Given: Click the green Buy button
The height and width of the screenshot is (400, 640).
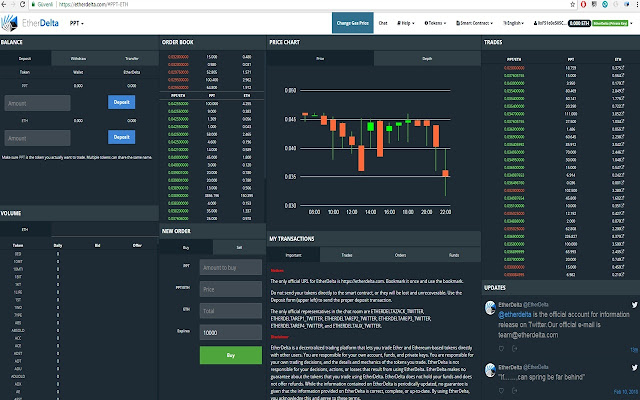Looking at the screenshot, I should pos(231,355).
